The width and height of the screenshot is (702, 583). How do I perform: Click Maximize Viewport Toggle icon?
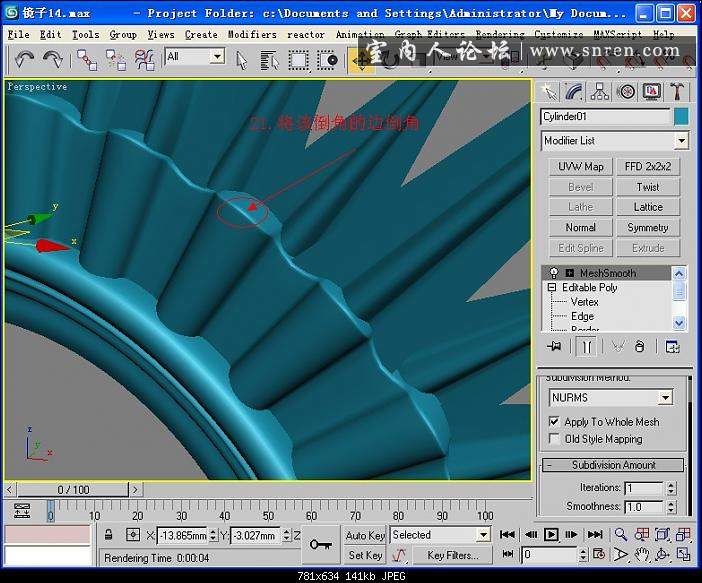683,554
